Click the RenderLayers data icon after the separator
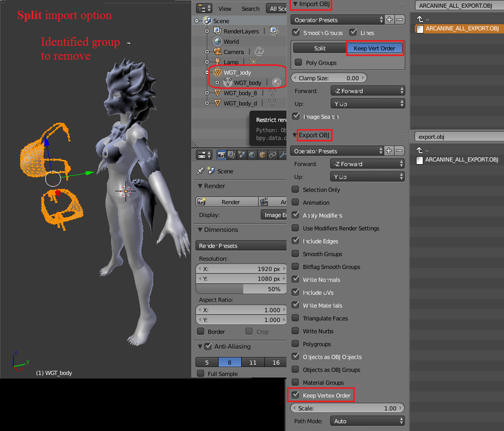Viewport: 504px width, 431px height. pos(274,31)
